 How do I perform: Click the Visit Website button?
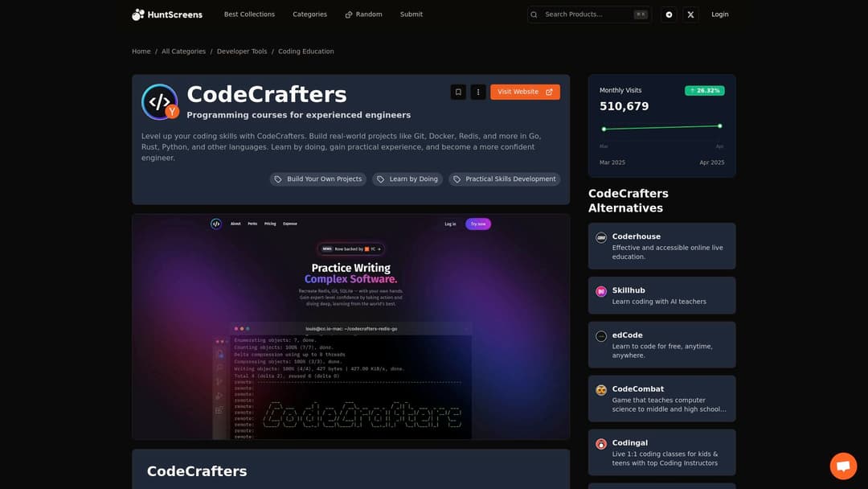pos(525,92)
